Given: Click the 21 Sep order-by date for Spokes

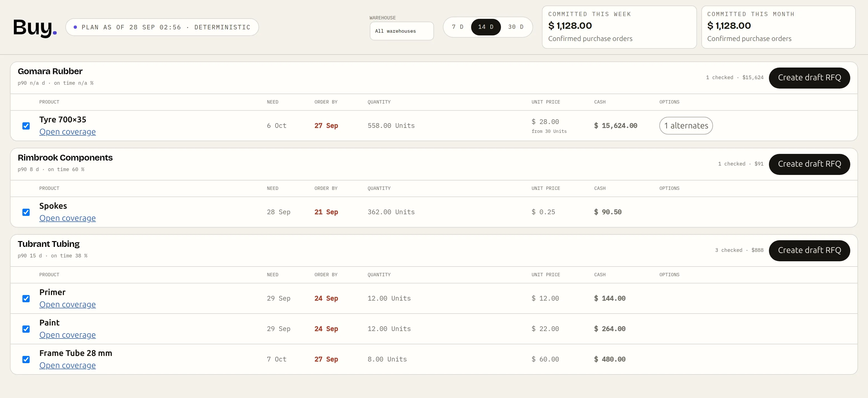Looking at the screenshot, I should [x=326, y=212].
